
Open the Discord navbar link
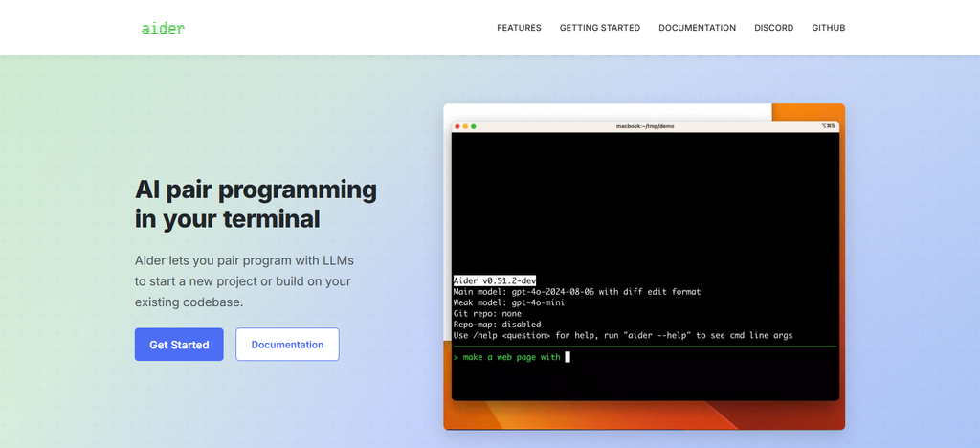pos(773,28)
